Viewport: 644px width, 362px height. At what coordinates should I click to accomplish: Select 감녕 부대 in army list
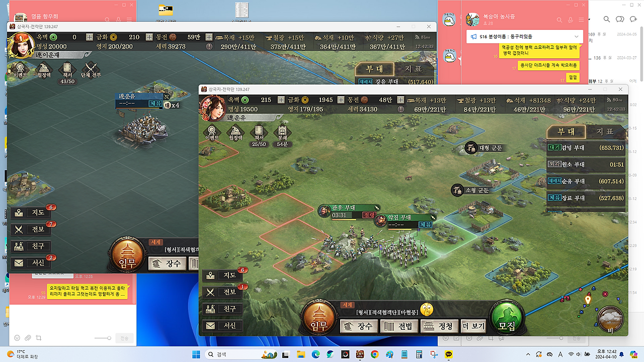(586, 148)
